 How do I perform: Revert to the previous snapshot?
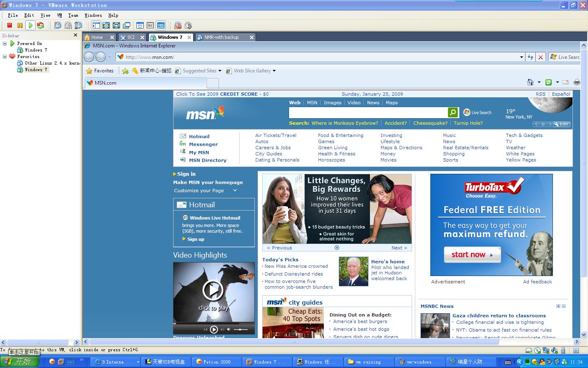point(68,25)
